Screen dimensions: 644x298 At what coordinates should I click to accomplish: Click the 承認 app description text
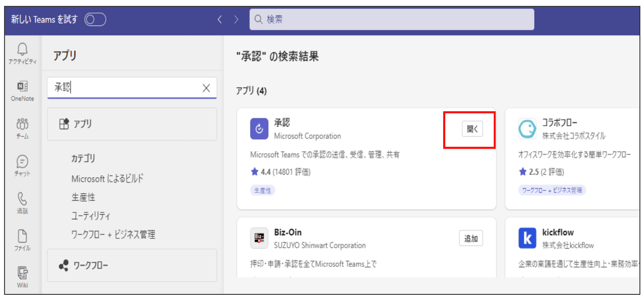click(x=325, y=155)
